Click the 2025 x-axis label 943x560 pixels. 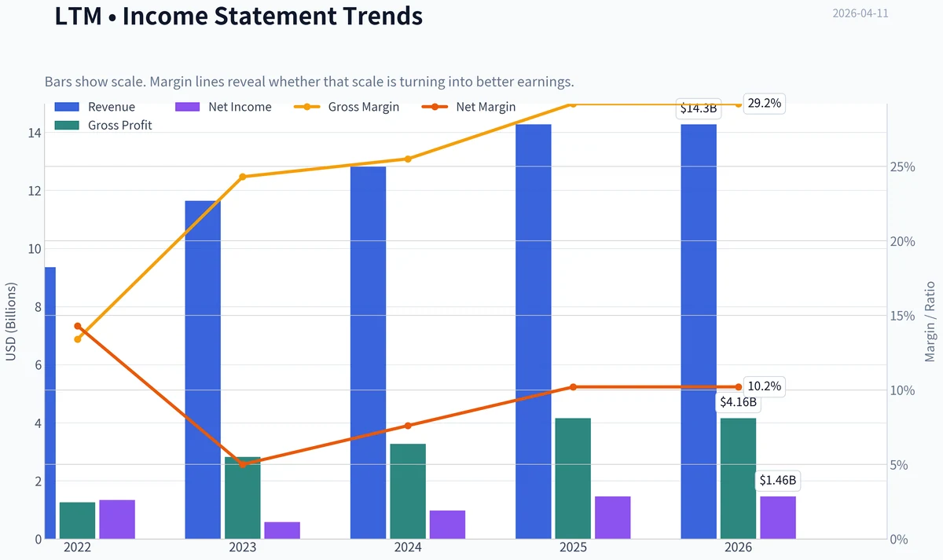coord(573,547)
